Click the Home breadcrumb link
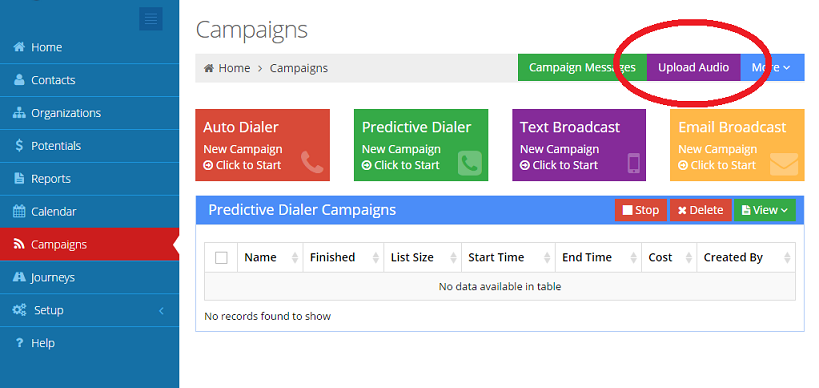 [234, 68]
